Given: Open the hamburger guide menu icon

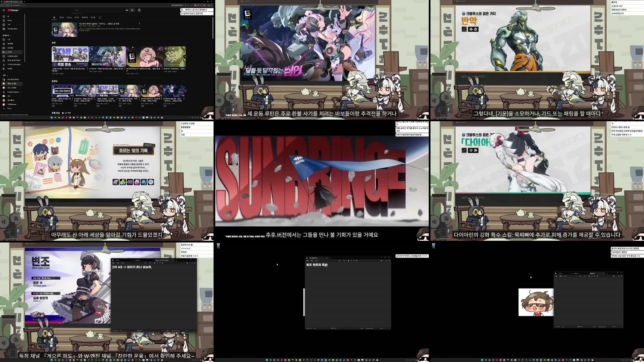Looking at the screenshot, I should click(x=3, y=10).
